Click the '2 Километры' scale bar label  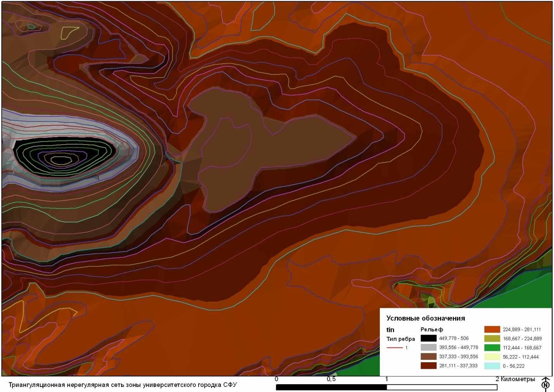click(515, 379)
